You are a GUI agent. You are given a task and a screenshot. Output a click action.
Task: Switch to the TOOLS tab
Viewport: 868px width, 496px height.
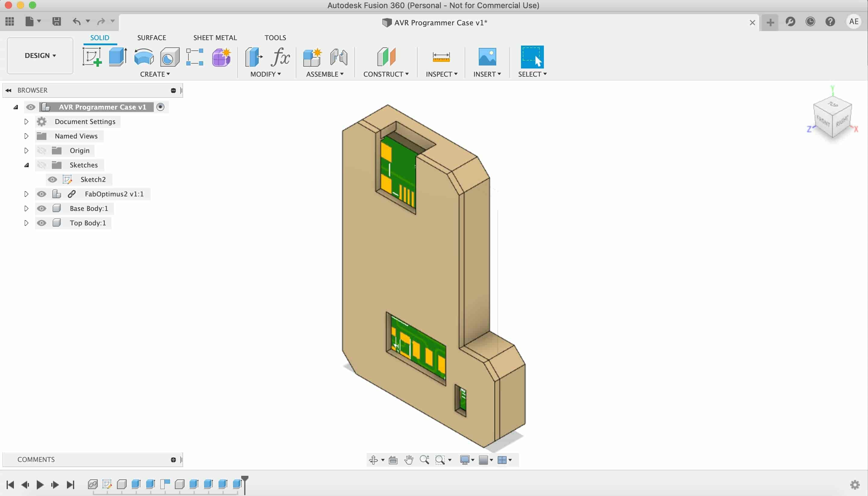(275, 37)
